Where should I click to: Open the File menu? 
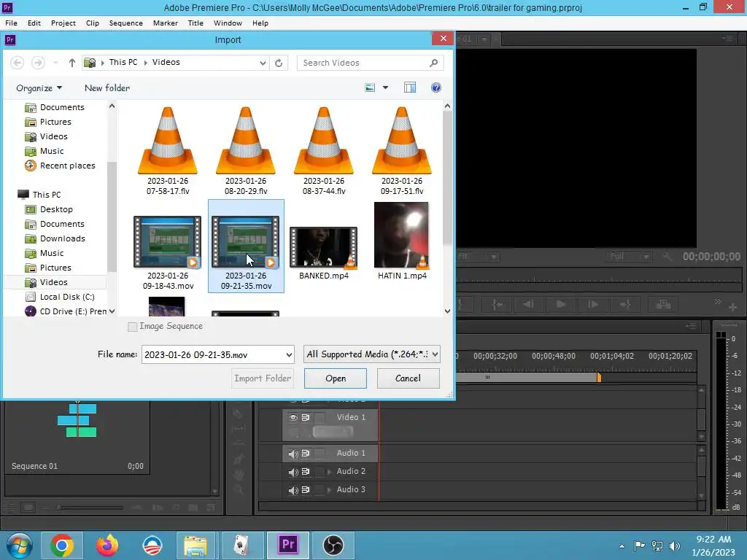pyautogui.click(x=11, y=23)
